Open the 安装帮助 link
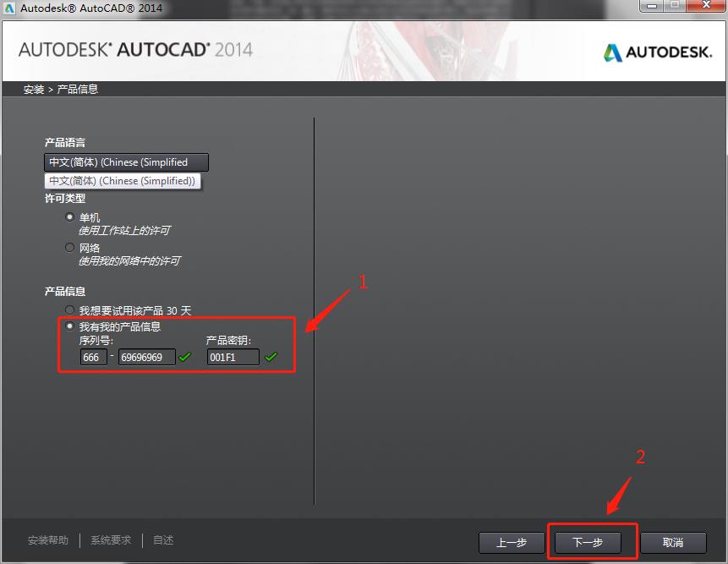The height and width of the screenshot is (564, 728). coord(48,540)
